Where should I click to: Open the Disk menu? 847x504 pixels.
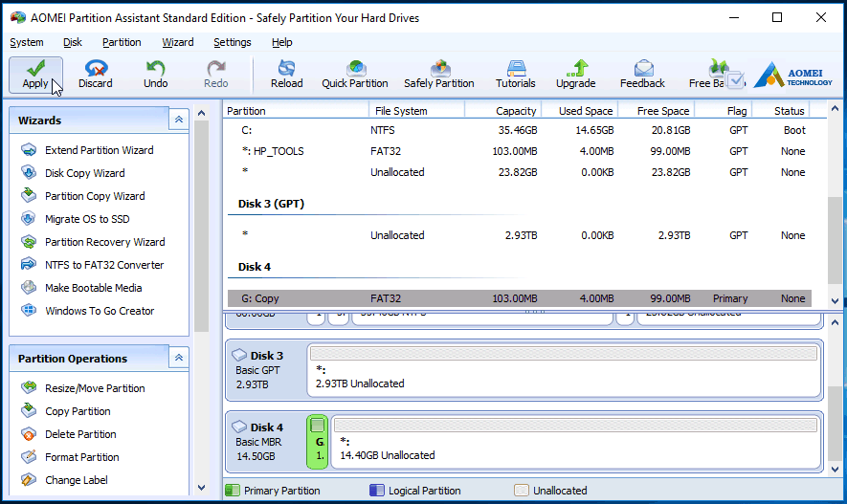pyautogui.click(x=73, y=42)
